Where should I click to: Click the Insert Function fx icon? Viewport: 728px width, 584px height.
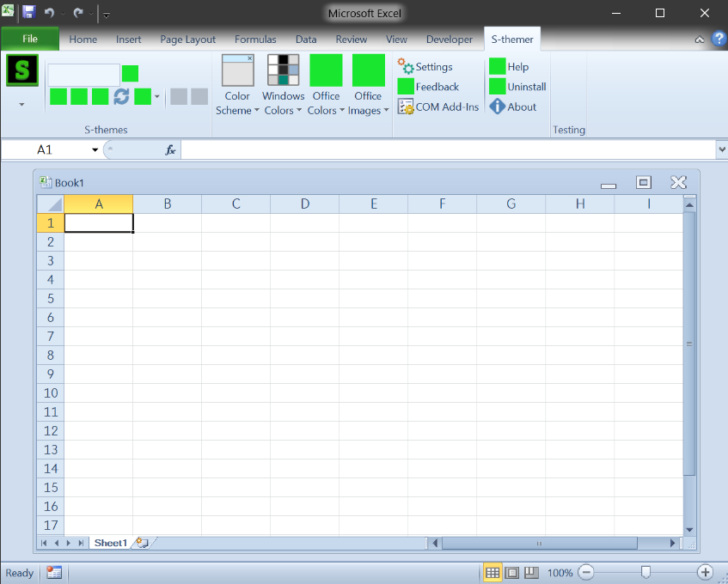170,149
